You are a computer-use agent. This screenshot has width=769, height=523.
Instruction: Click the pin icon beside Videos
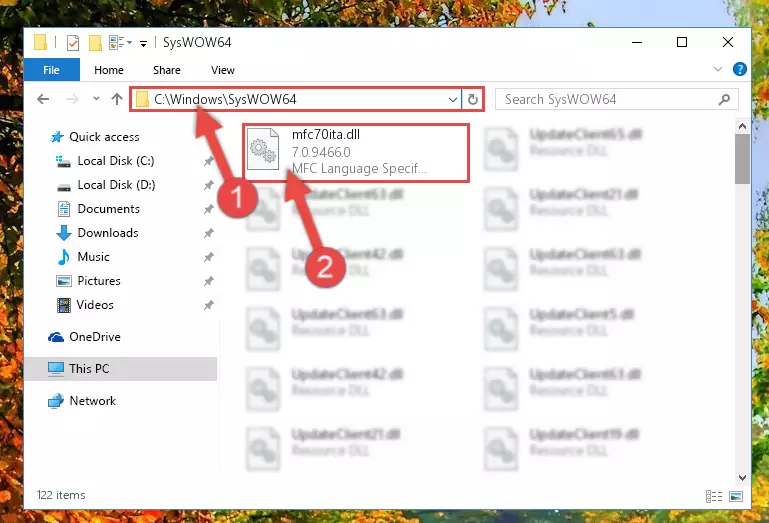point(208,305)
